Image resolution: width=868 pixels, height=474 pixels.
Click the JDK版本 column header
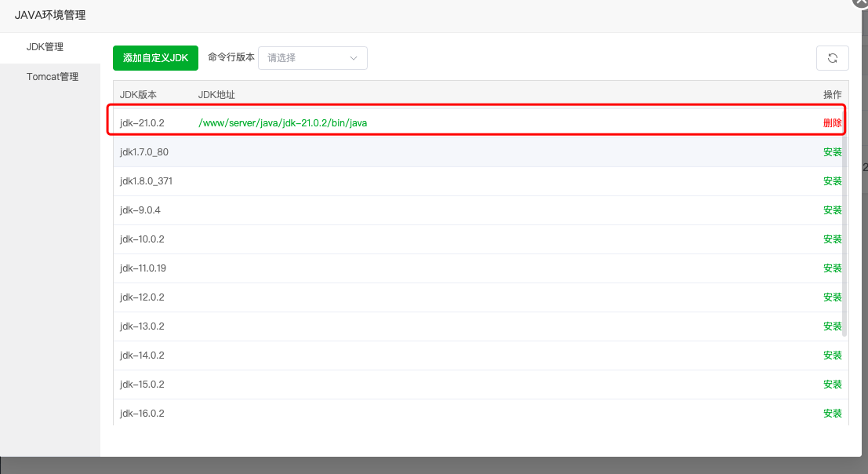(x=138, y=95)
